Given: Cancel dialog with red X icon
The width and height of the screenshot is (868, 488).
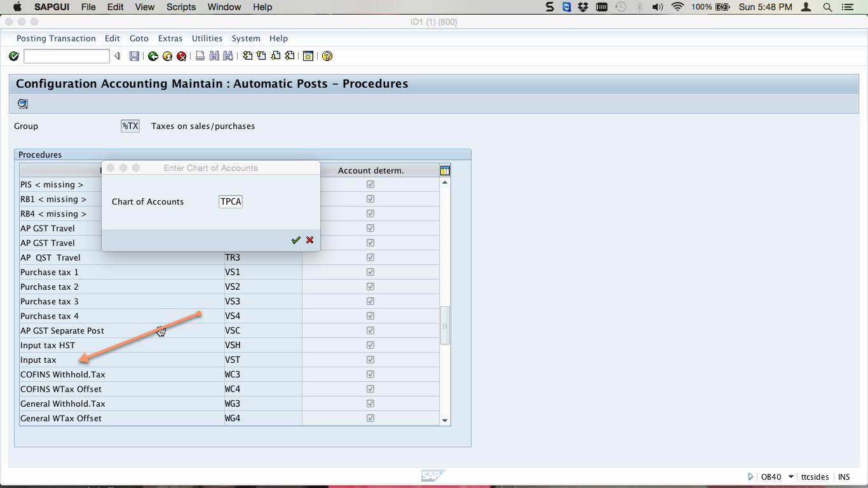Looking at the screenshot, I should tap(309, 240).
